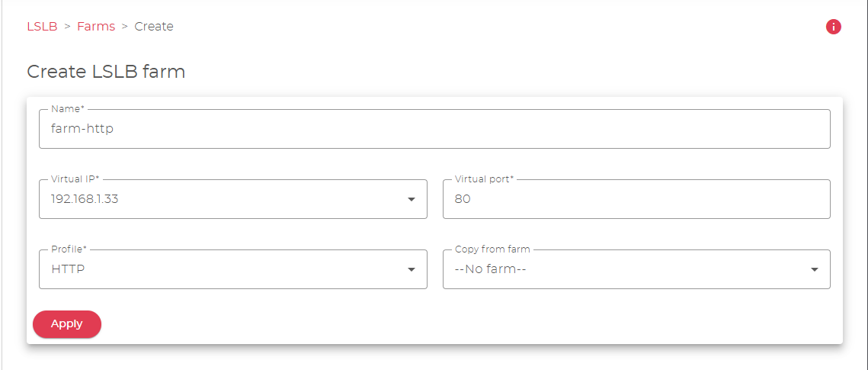The width and height of the screenshot is (868, 370).
Task: Click the Create breadcrumb item
Action: click(154, 27)
